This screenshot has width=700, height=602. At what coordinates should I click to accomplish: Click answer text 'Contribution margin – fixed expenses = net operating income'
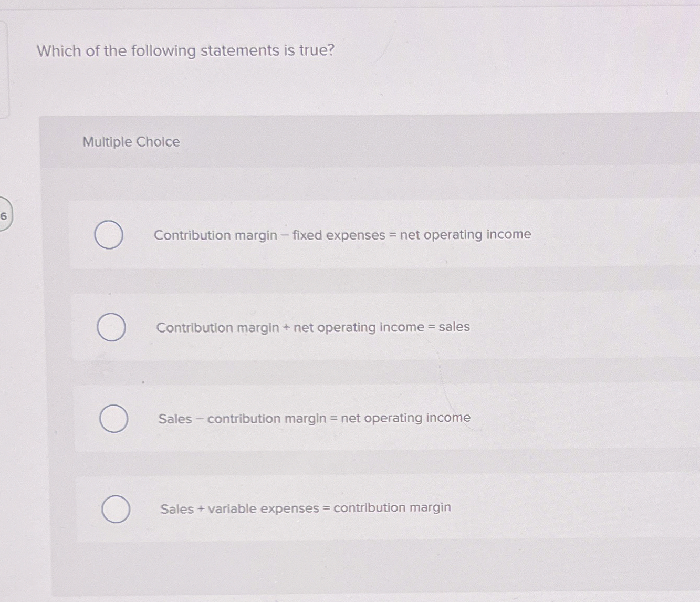point(342,235)
